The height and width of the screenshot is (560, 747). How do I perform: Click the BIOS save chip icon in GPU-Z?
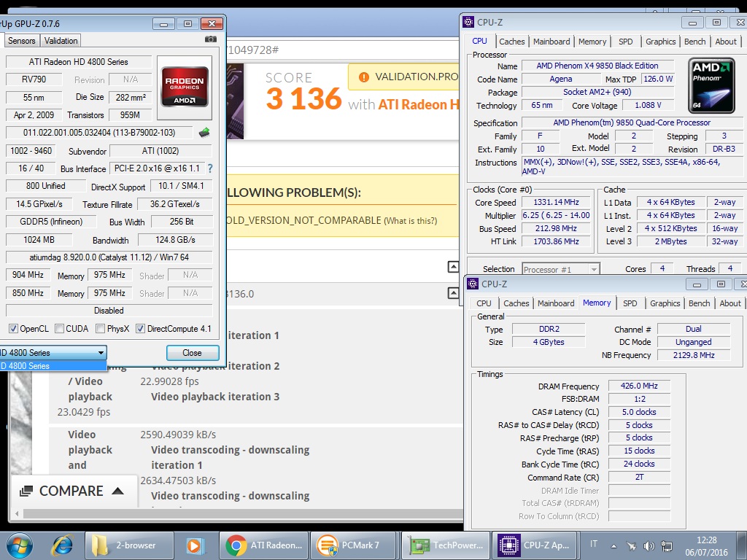[x=204, y=133]
